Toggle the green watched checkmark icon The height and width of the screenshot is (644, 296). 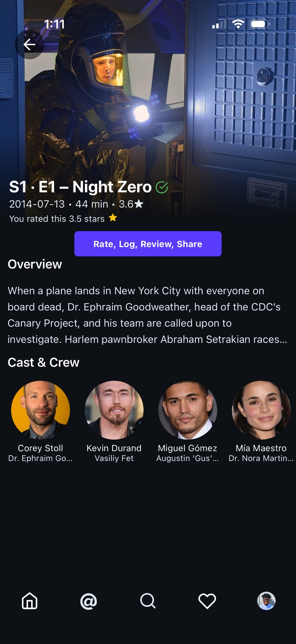click(162, 187)
